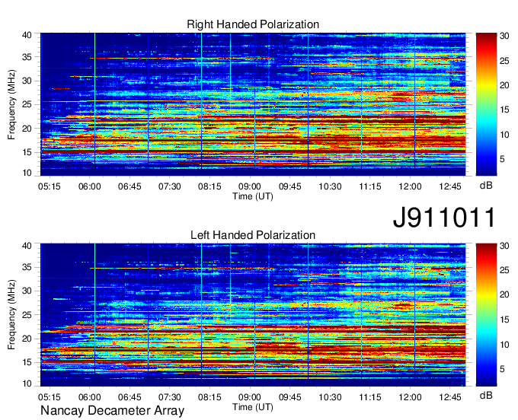This screenshot has height=420, width=518.
Task: Click the 08:15 time tick under Left Handed plot
Action: pyautogui.click(x=209, y=397)
